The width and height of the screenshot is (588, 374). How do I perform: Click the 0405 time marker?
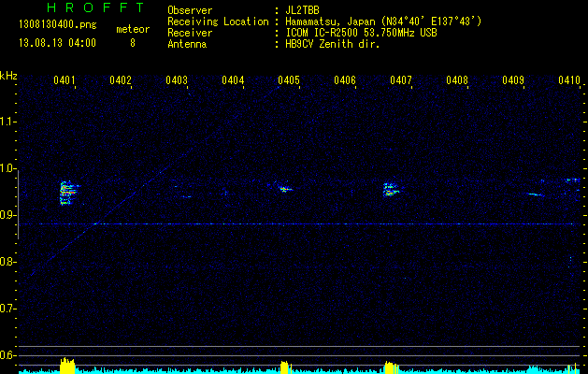click(289, 80)
